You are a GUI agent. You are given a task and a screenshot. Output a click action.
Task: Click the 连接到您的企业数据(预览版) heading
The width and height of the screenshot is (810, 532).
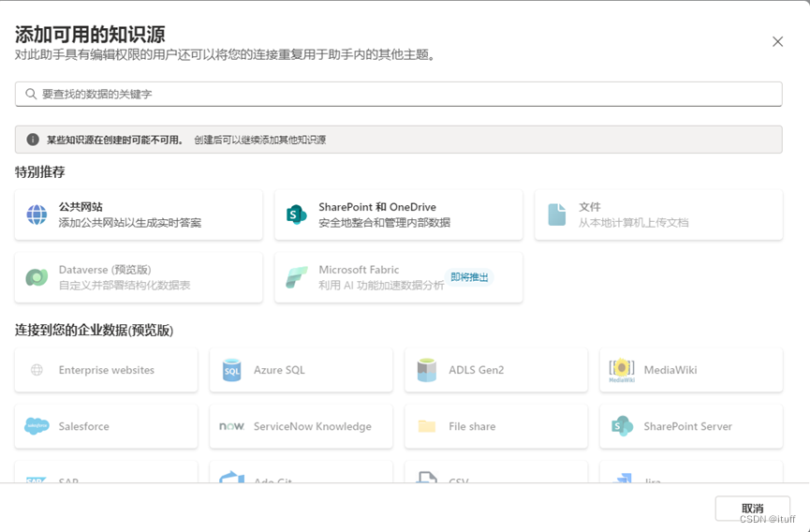94,330
